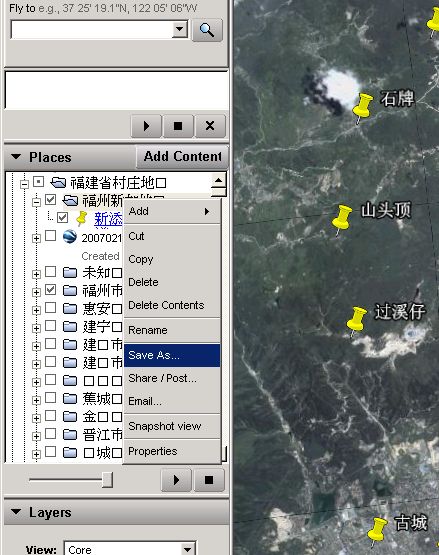This screenshot has height=555, width=439.
Task: Click the tour speed slider handle
Action: click(107, 480)
